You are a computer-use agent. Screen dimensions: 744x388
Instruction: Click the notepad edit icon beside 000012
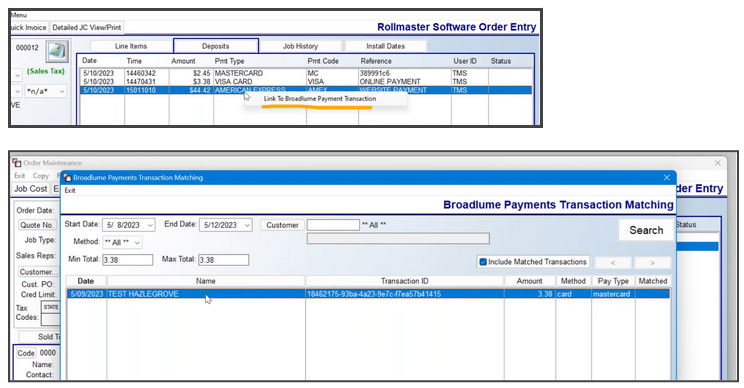[x=57, y=51]
